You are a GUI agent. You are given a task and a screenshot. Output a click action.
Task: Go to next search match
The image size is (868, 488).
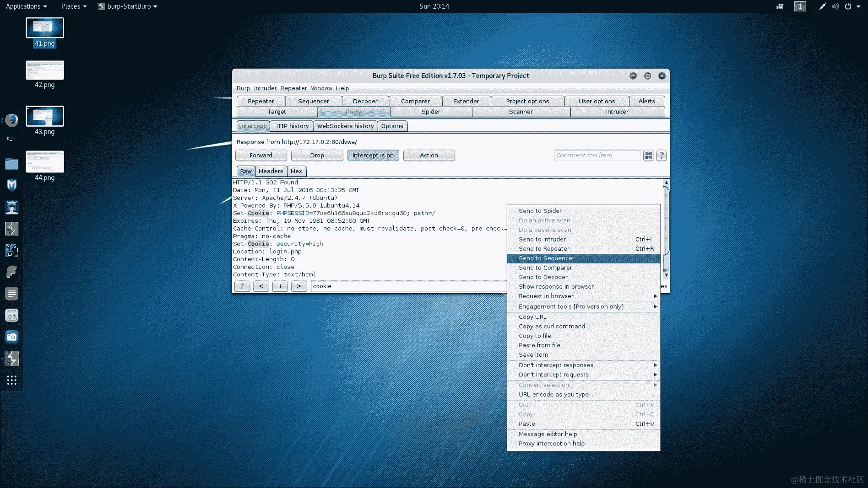click(299, 286)
